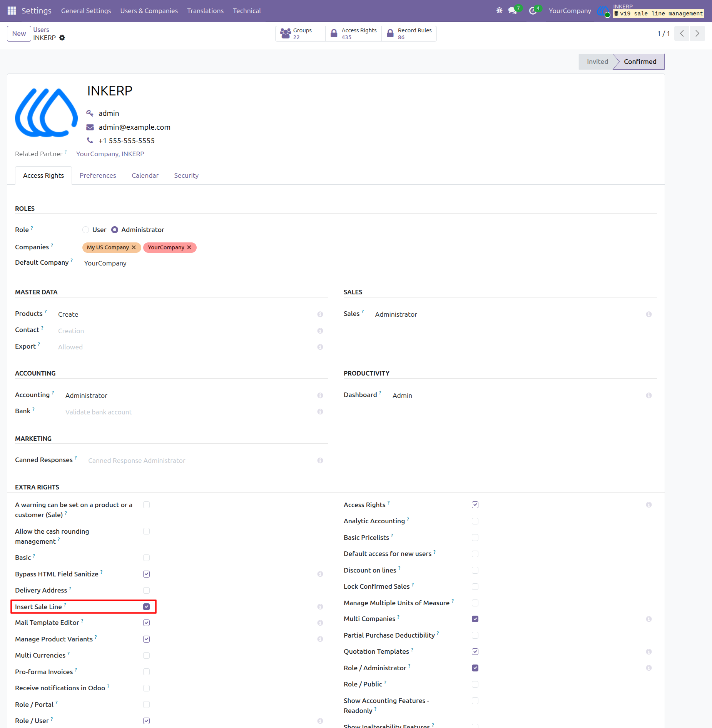Show info for Mail Template Editor
712x728 pixels.
[x=320, y=623]
